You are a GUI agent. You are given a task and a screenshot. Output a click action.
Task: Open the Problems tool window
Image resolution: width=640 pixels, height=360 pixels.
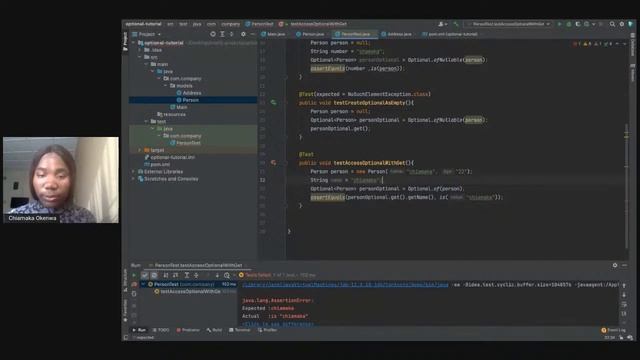pos(188,330)
